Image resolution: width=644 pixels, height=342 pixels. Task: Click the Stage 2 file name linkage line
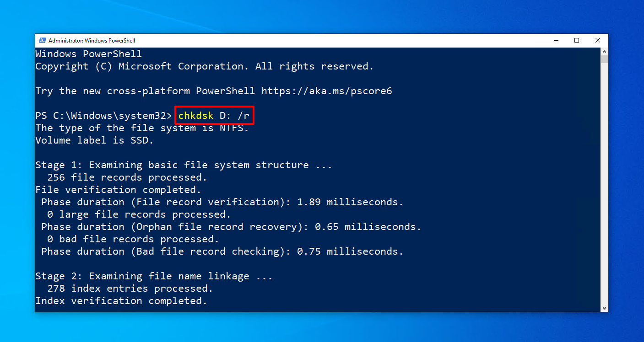click(x=154, y=276)
